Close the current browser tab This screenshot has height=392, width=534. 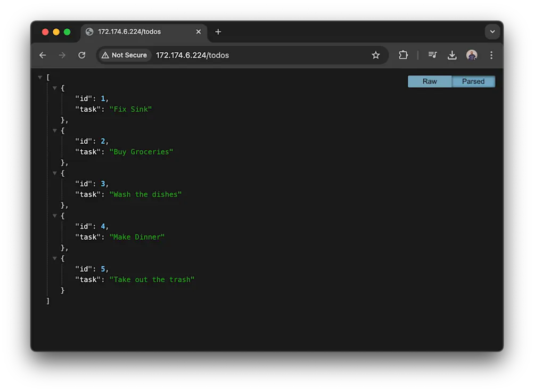199,32
